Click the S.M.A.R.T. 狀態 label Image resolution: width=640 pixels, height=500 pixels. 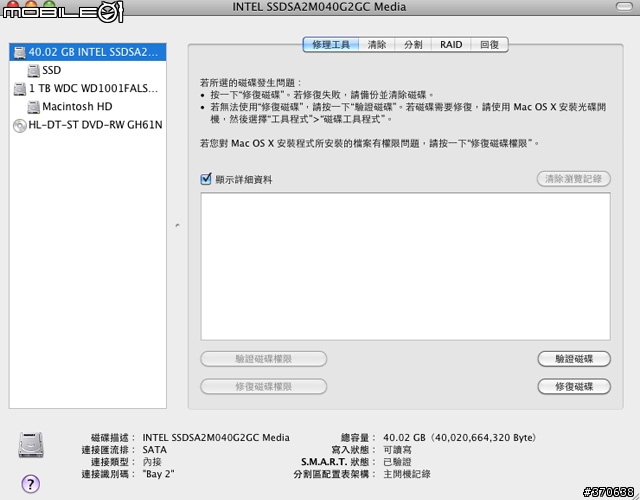pos(338,462)
